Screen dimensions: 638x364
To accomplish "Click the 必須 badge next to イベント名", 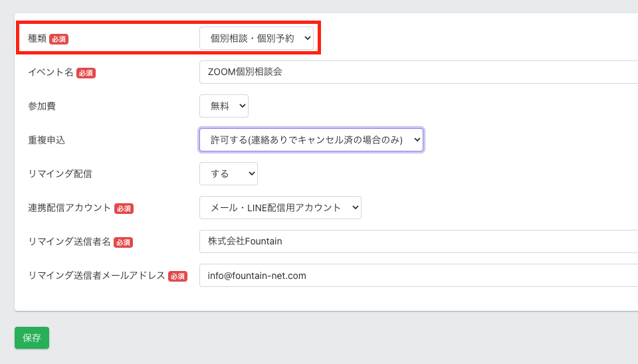I will coord(86,73).
